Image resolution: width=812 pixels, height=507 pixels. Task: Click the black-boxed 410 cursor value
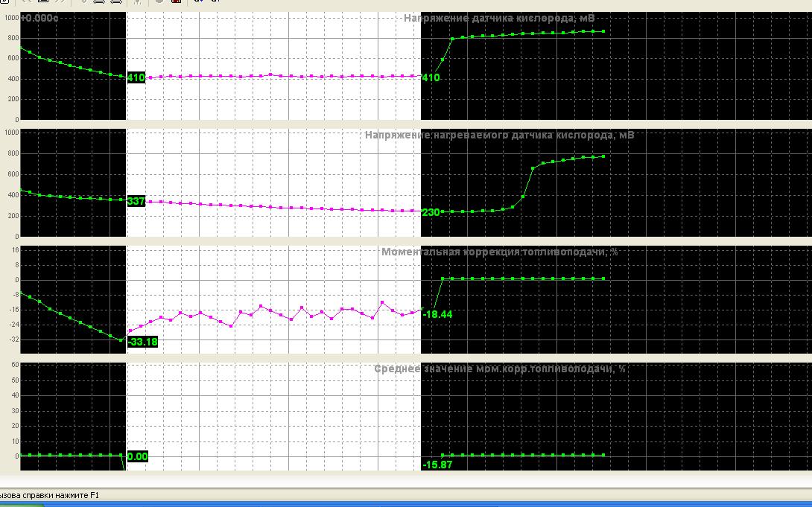click(x=136, y=77)
